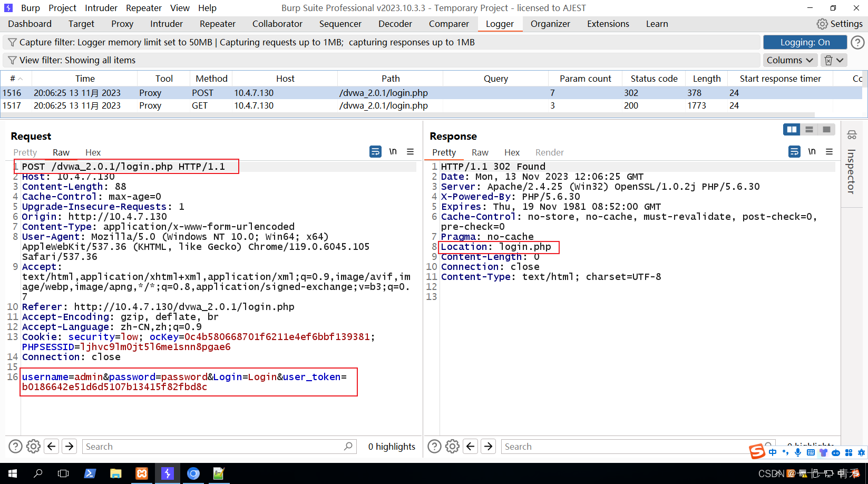The width and height of the screenshot is (868, 484).
Task: Click the Request panel Search field
Action: pos(219,447)
